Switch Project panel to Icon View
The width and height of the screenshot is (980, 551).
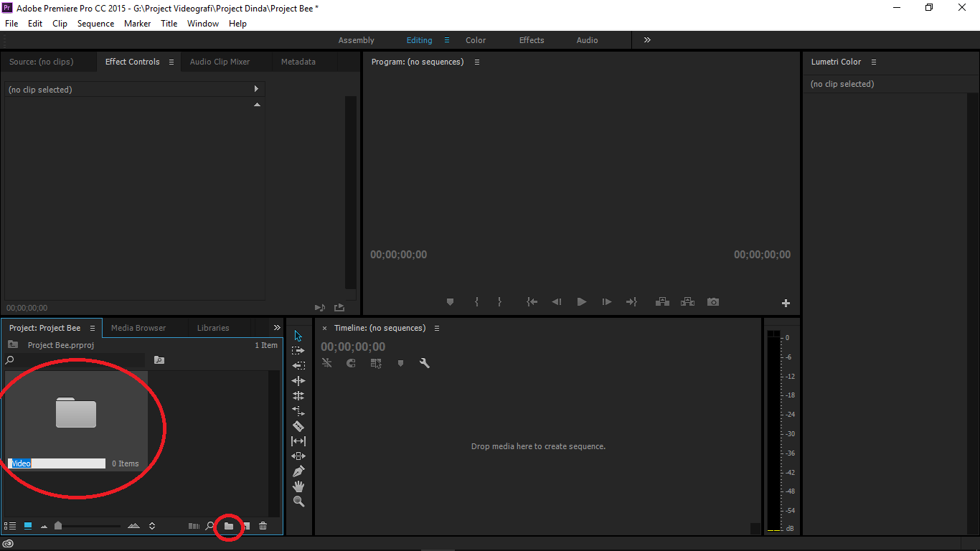point(28,526)
